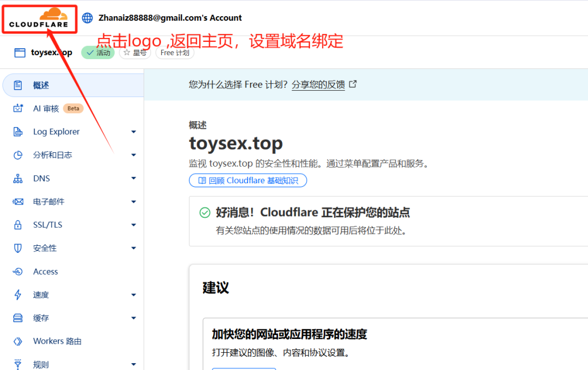Click the globe icon beside the account name

(x=87, y=18)
